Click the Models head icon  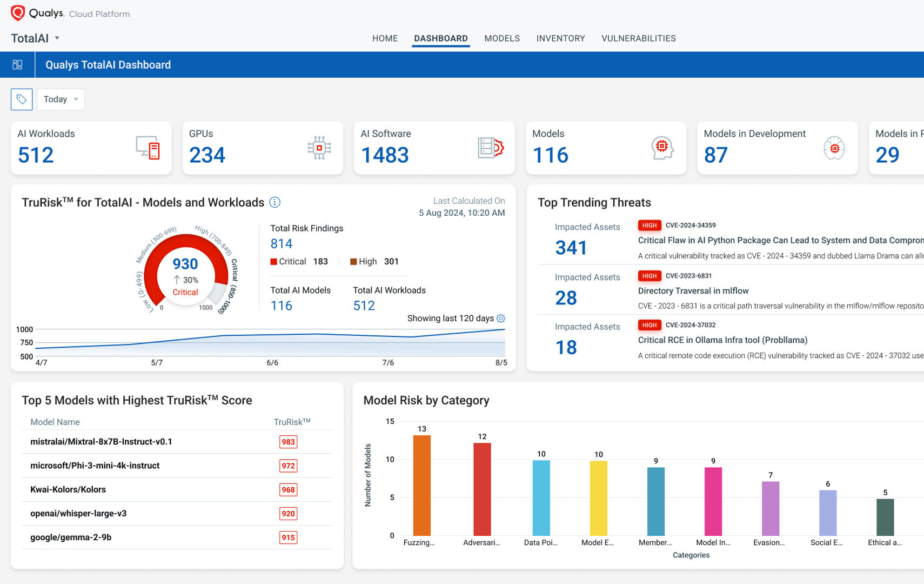pos(662,148)
